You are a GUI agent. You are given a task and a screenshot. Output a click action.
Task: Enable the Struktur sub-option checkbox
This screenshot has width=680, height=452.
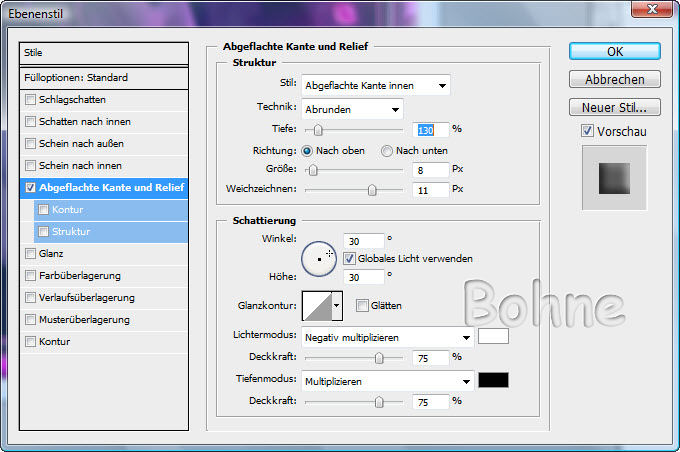(x=43, y=232)
